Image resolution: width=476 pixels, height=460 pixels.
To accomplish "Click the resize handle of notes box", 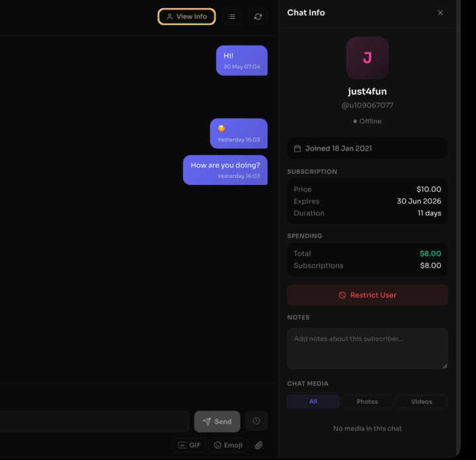I will coord(445,366).
